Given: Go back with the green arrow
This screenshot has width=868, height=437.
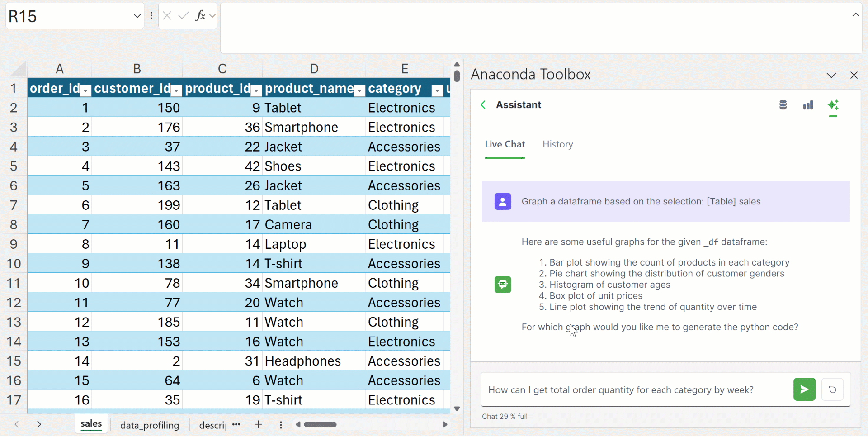Looking at the screenshot, I should click(483, 105).
